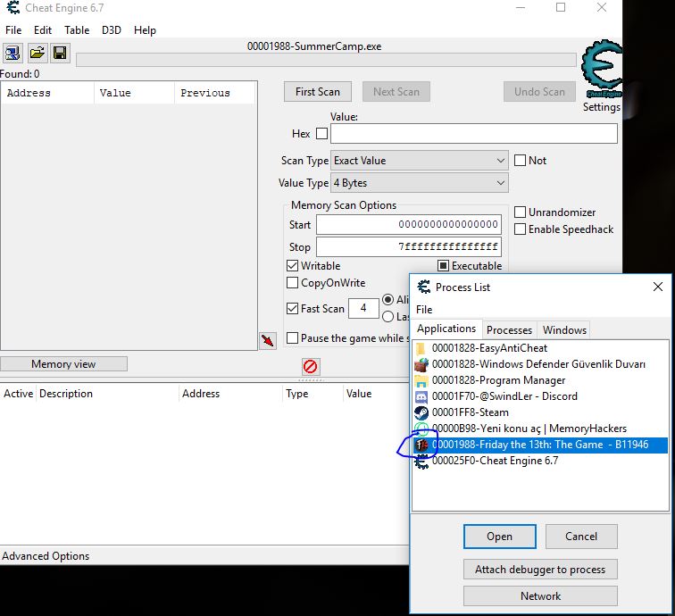
Task: Open the Edit menu
Action: click(x=43, y=30)
